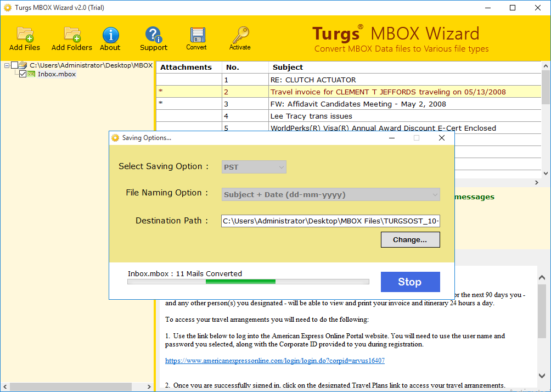
Task: Select the Lee Tracy trans issues row
Action: click(348, 116)
